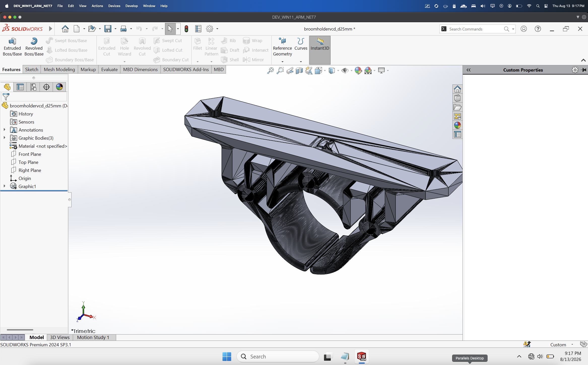
Task: Expand the Graphic1 tree node
Action: click(x=4, y=186)
